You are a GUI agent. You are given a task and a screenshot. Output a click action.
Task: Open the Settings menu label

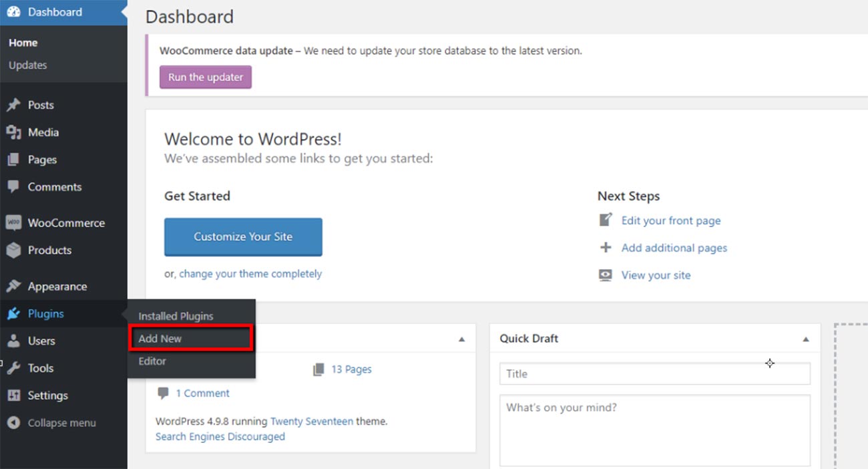pyautogui.click(x=48, y=396)
